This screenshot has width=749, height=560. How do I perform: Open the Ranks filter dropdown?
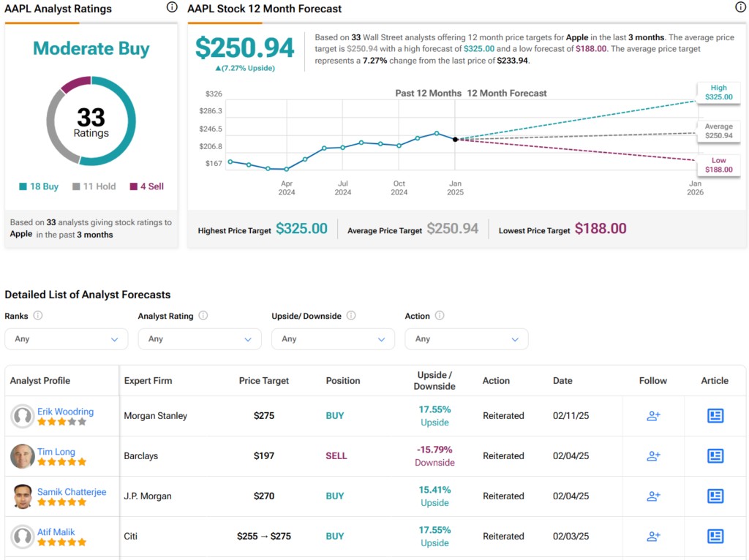pos(66,339)
